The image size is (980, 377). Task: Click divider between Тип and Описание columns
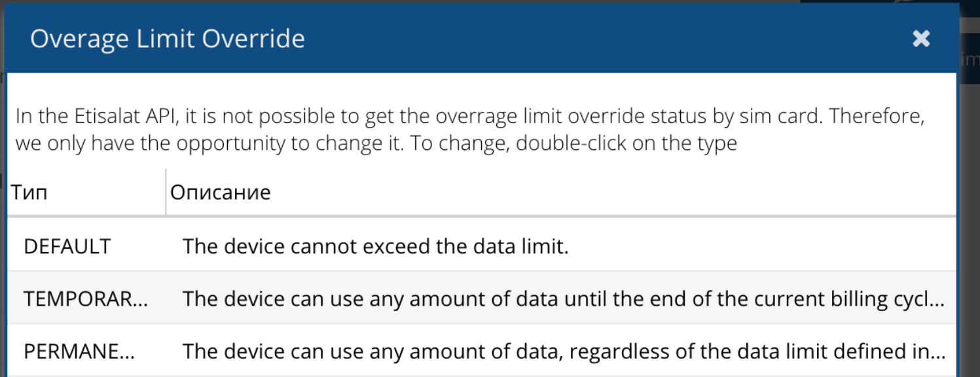pyautogui.click(x=166, y=192)
